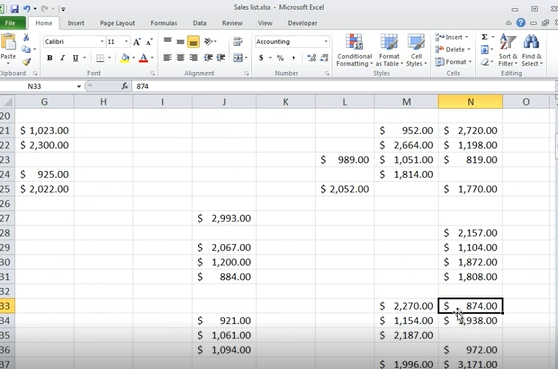Center the text horizontally

pyautogui.click(x=180, y=58)
